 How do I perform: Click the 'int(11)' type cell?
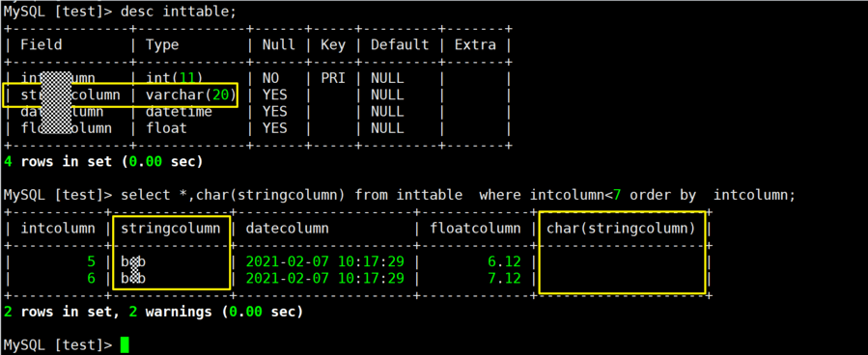175,78
